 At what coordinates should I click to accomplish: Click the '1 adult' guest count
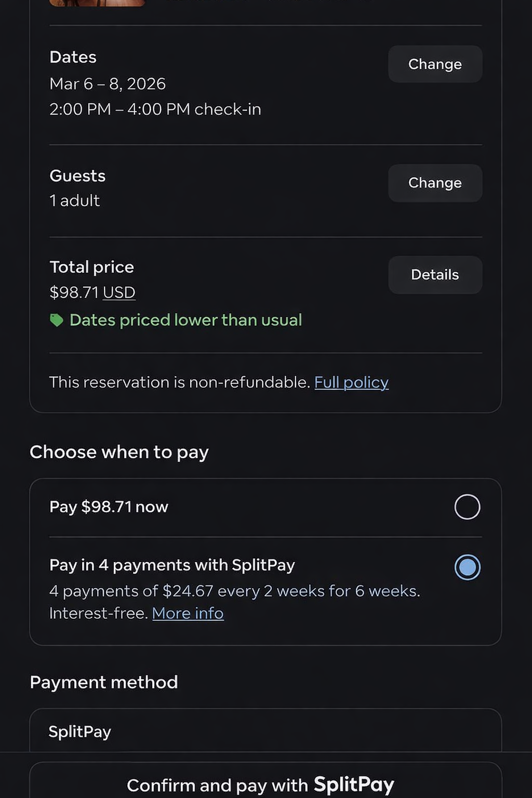(74, 201)
